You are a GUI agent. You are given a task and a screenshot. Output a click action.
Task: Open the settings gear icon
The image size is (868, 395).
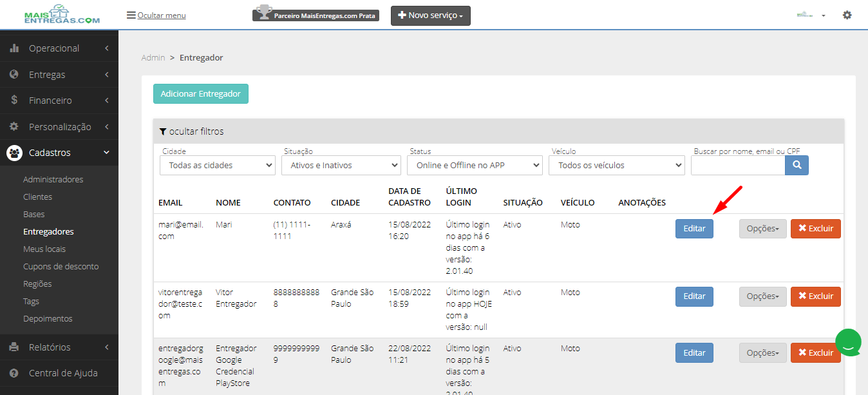(847, 15)
